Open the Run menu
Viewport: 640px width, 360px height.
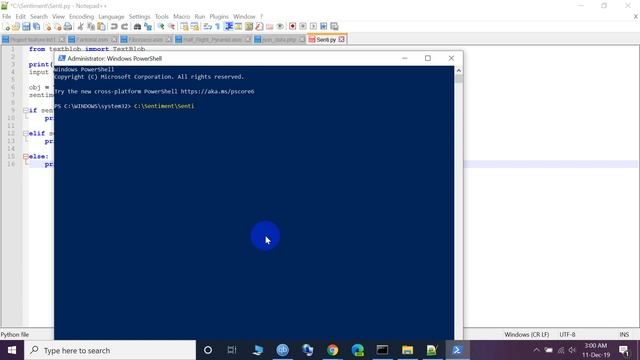(x=200, y=16)
